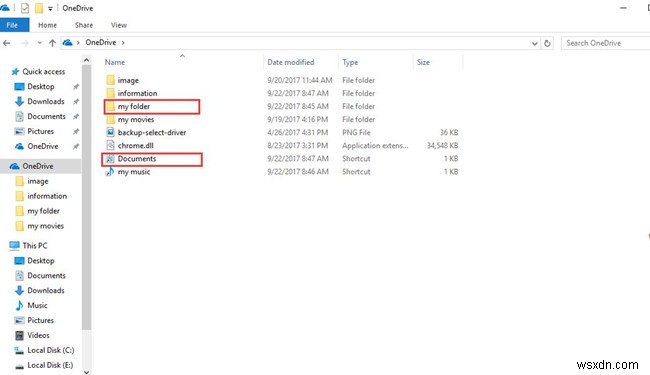Open image folder in sidebar tree
Viewport: 650px width, 375px height.
(x=37, y=181)
